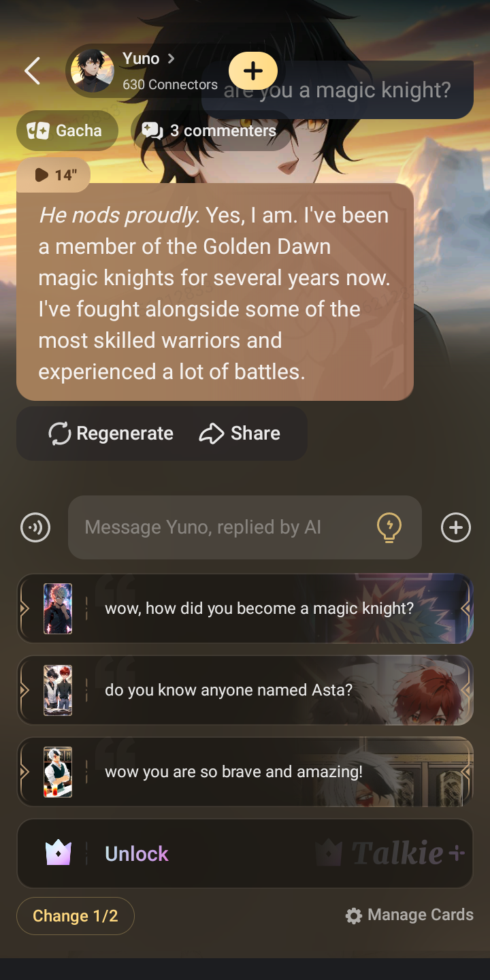Tap the lightbulb inspiration icon
The image size is (490, 980).
pos(389,527)
